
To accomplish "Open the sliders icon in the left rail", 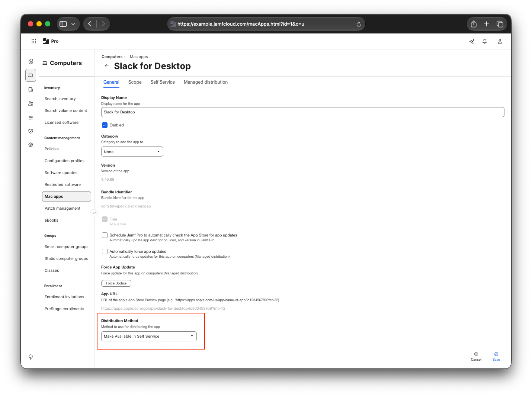I will (31, 117).
